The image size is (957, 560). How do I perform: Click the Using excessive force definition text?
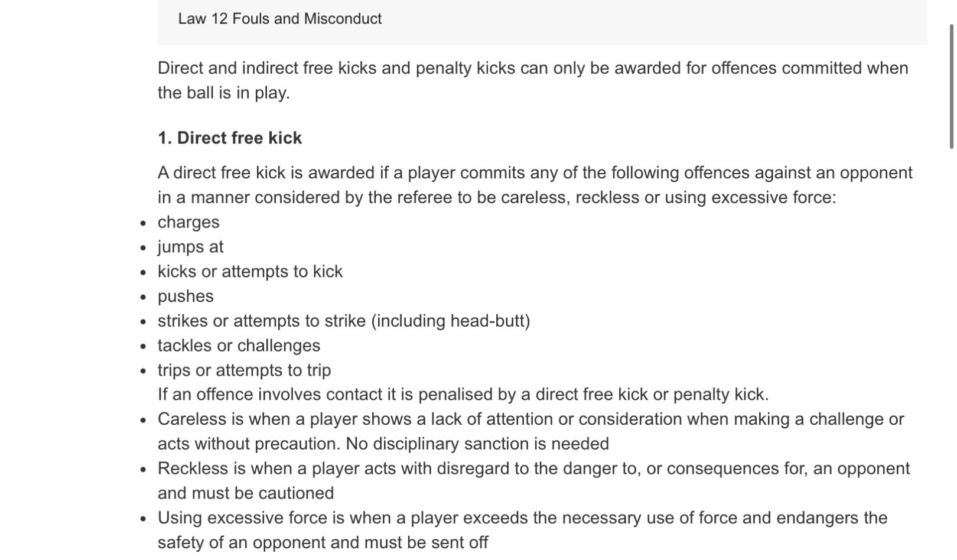click(x=522, y=530)
